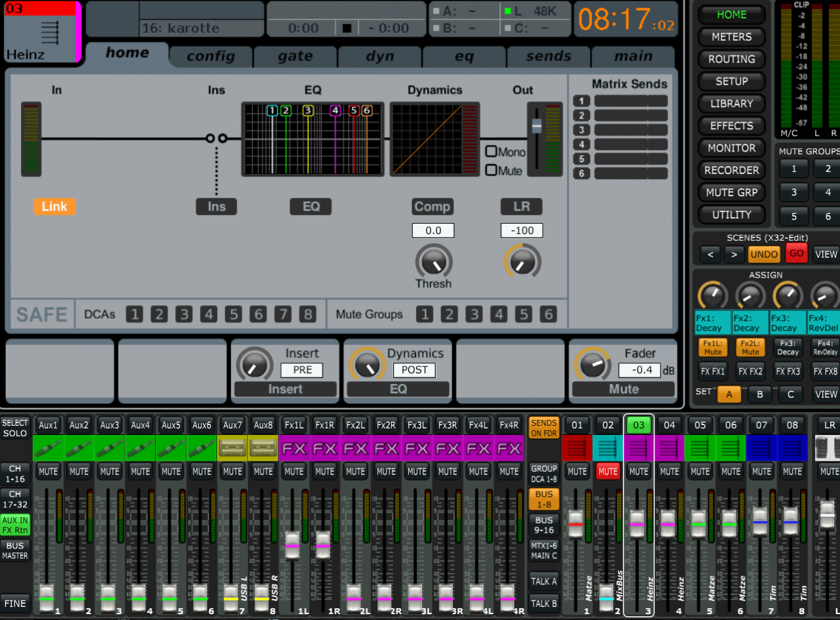The width and height of the screenshot is (840, 620).
Task: Click the magenta bus icon on strip 04
Action: 669,448
